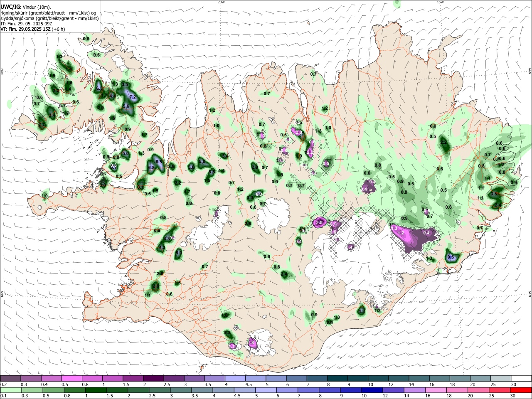Click the bright pink 0.5 swatch in top legend
This screenshot has width=532, height=399.
pyautogui.click(x=72, y=379)
